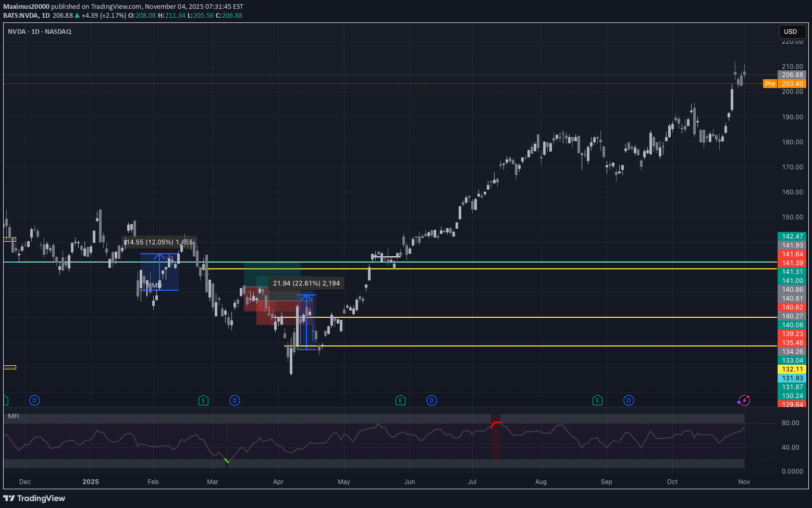
Task: Select the earnings icon near June on the timeline
Action: click(x=400, y=400)
